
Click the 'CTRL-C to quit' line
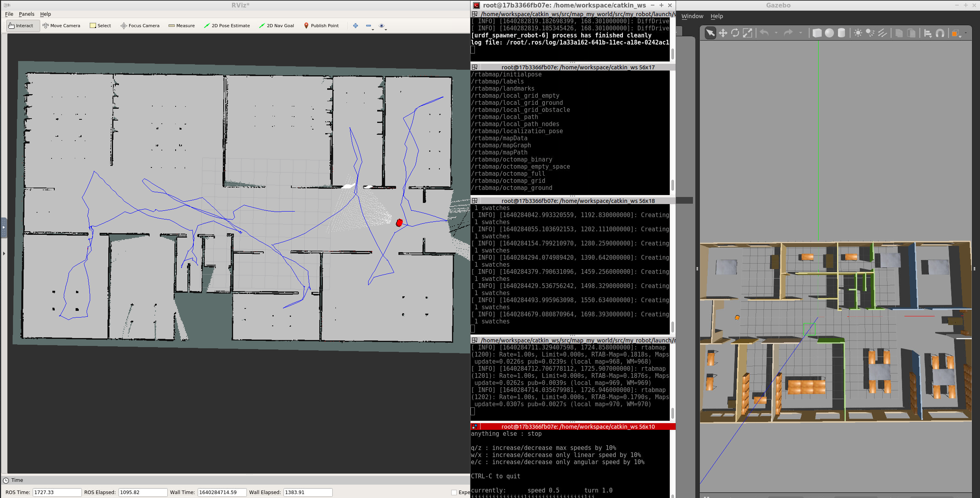(x=495, y=476)
